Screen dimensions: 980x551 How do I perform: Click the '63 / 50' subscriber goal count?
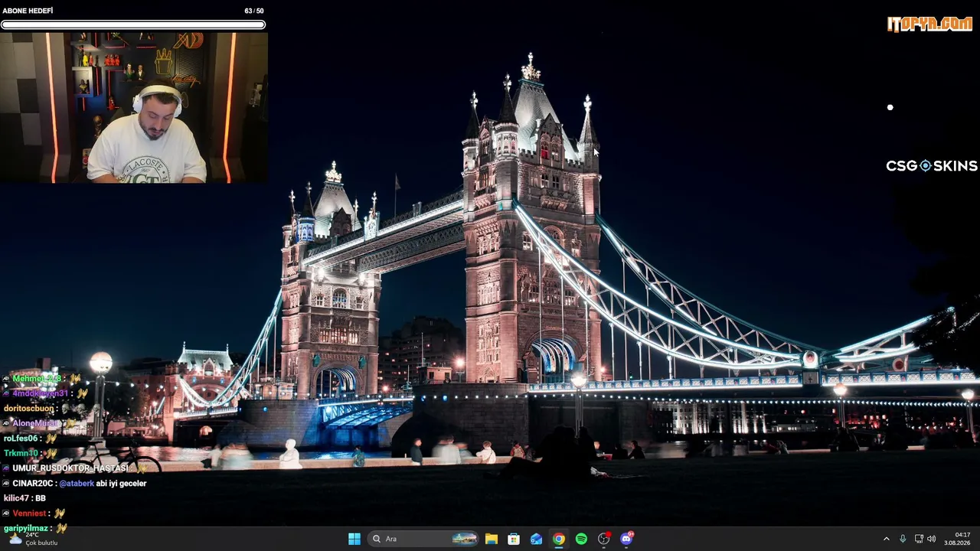[254, 11]
